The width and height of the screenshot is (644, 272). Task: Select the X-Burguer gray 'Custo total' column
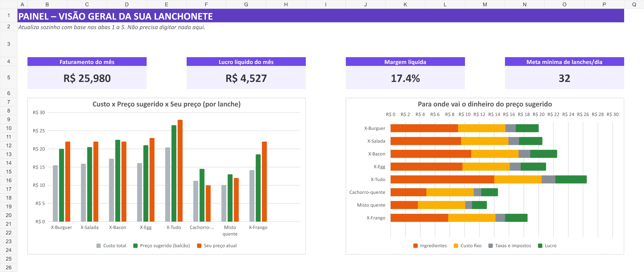55,193
